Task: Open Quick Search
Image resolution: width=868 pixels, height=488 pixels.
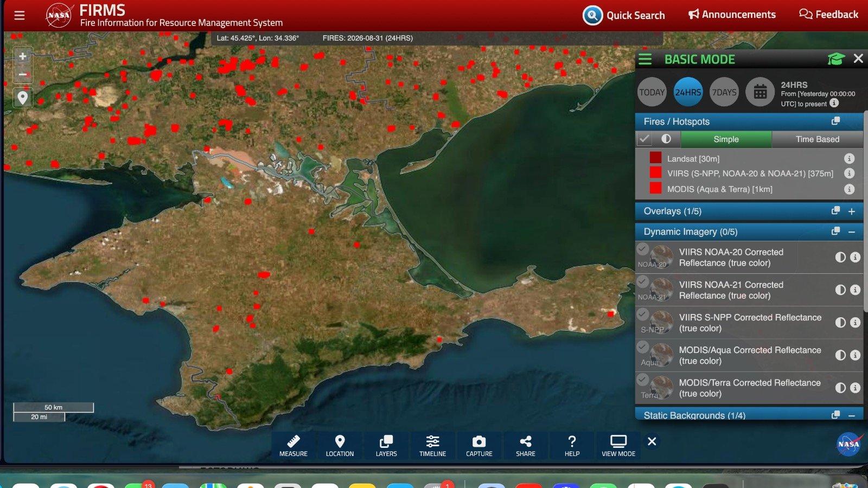Action: point(624,15)
